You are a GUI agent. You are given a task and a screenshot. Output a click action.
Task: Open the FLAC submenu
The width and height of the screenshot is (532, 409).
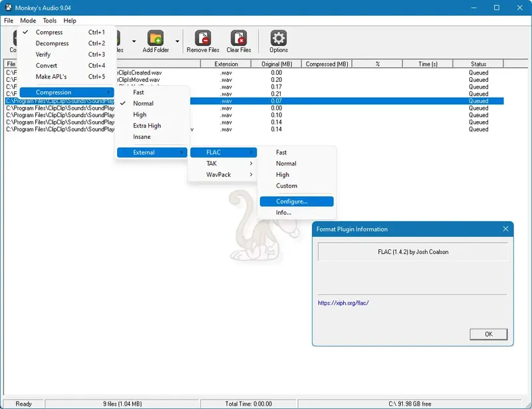pyautogui.click(x=223, y=152)
